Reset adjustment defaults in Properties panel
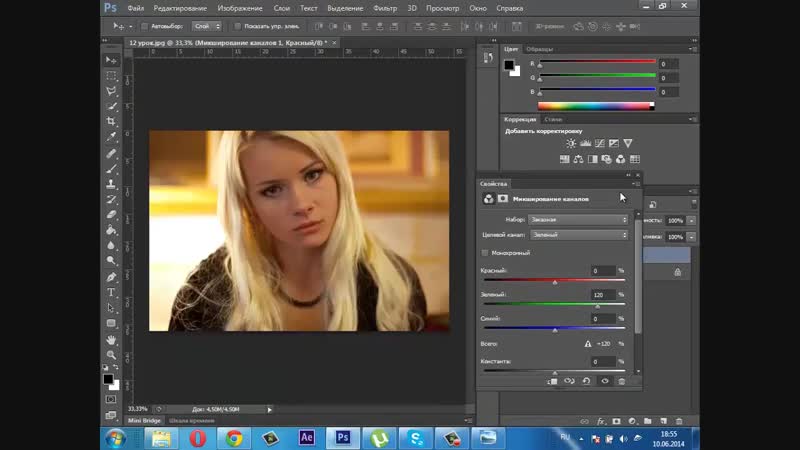800x450 pixels. tap(586, 381)
